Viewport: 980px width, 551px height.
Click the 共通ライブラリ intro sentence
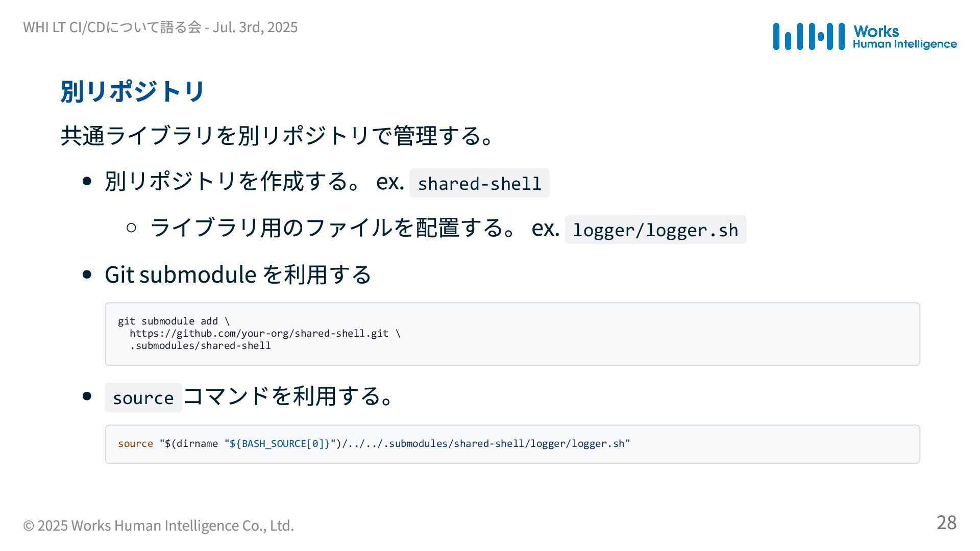point(277,136)
